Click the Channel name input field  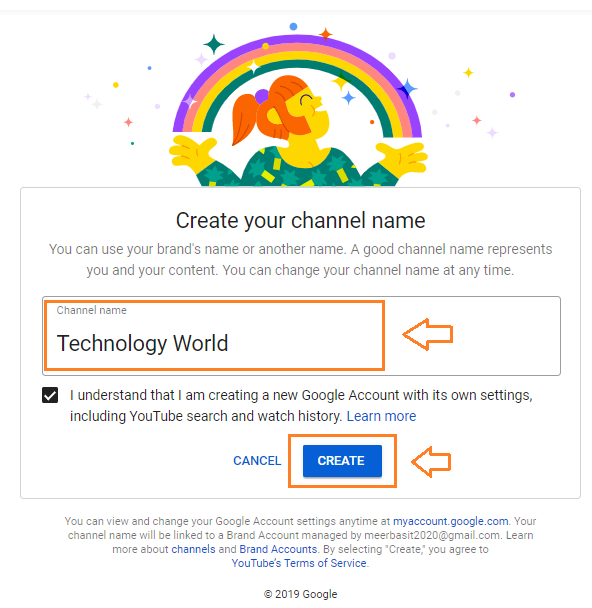coord(301,336)
